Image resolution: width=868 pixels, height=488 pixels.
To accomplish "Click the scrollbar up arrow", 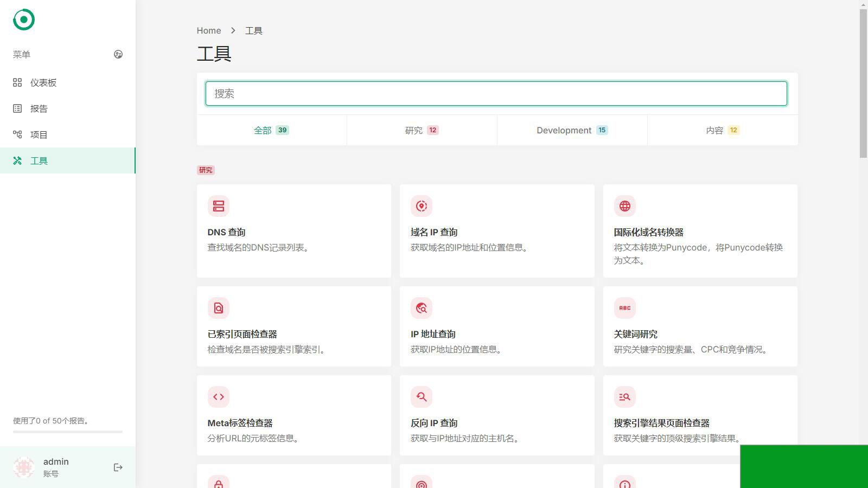I will click(x=863, y=4).
